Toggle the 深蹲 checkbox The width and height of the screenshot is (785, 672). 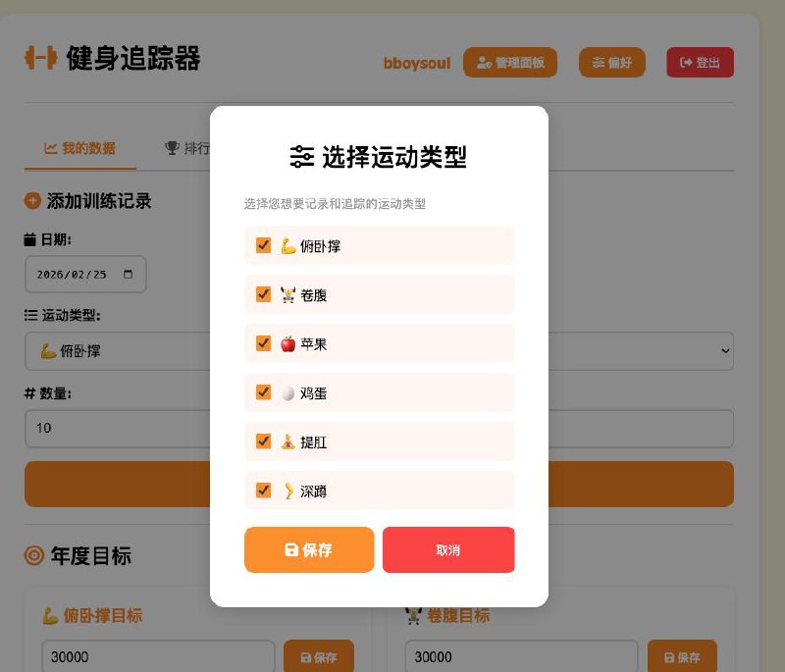[x=263, y=491]
